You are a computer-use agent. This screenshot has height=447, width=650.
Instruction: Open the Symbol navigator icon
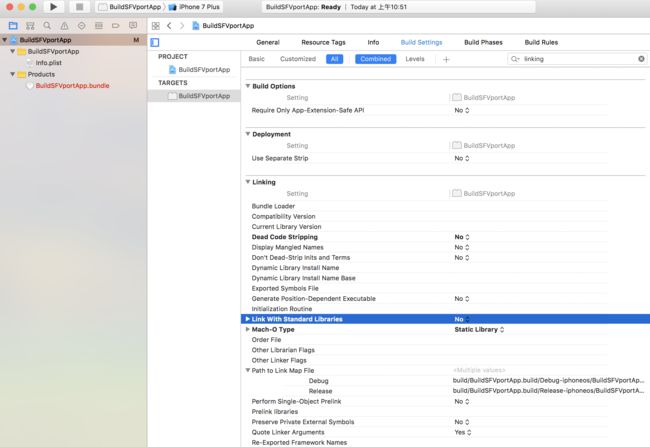click(30, 26)
